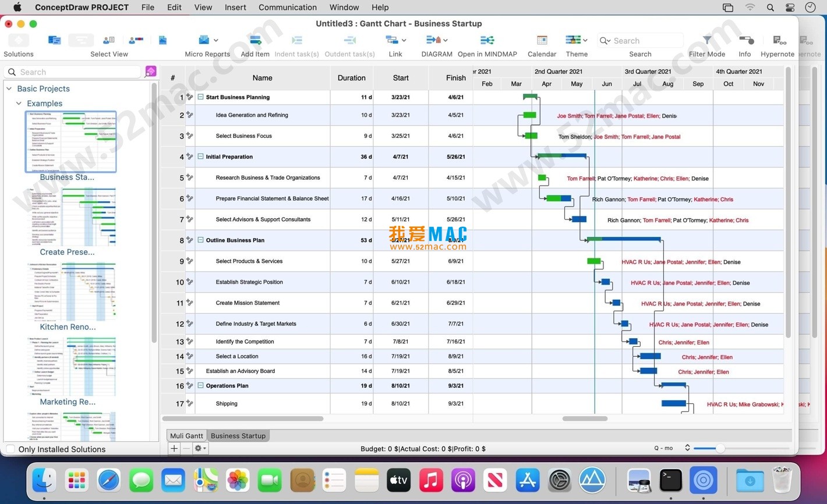Collapse Operations Plan group

point(200,385)
